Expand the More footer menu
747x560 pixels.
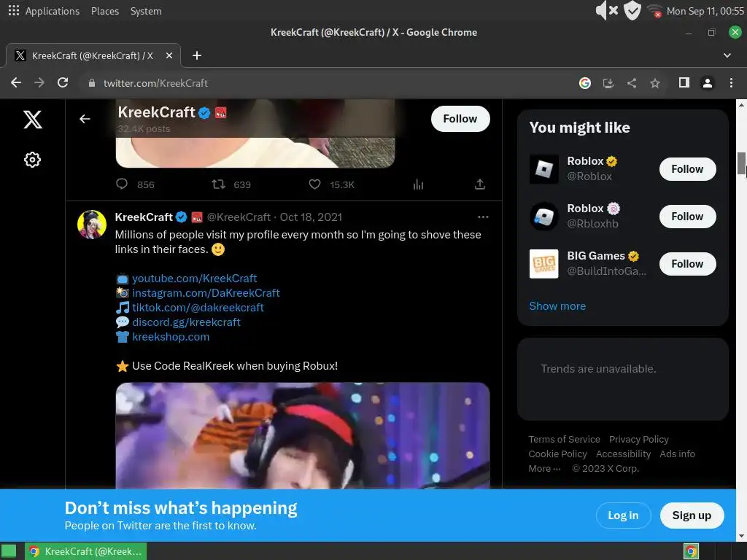(544, 469)
